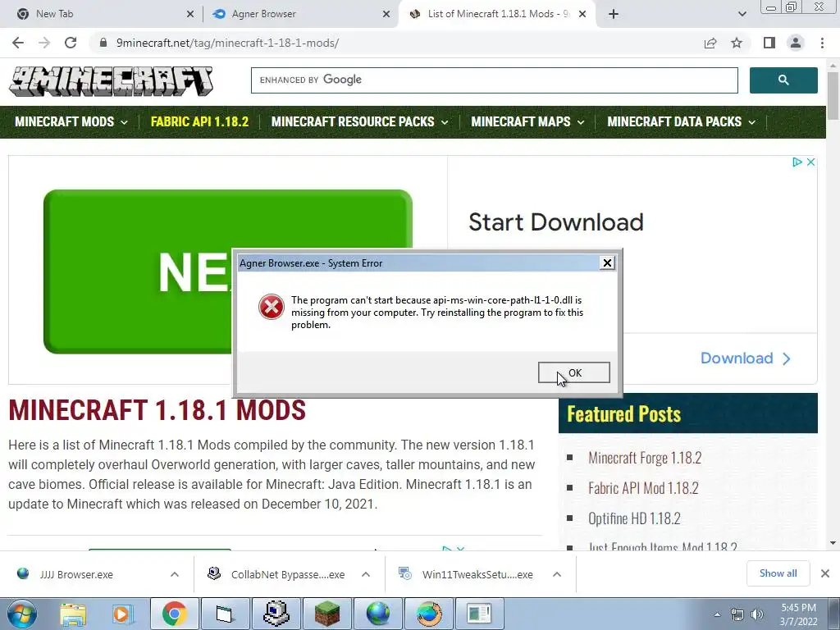
Task: Expand the Minecraft Data Packs menu
Action: [x=682, y=121]
